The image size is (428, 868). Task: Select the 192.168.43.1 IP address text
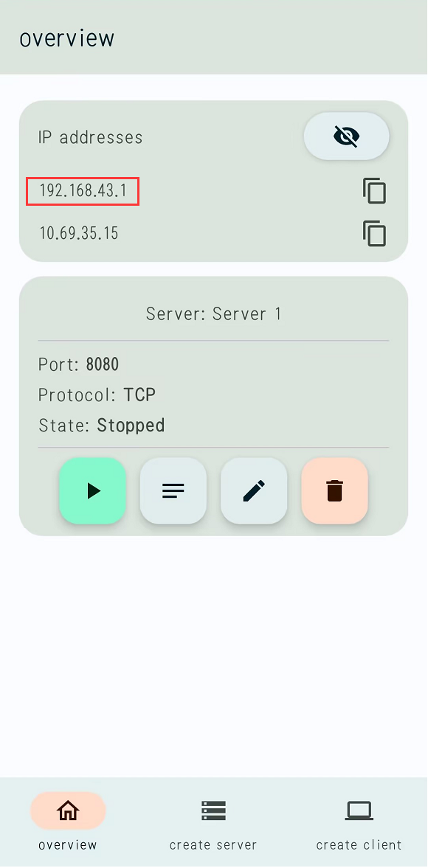point(83,191)
